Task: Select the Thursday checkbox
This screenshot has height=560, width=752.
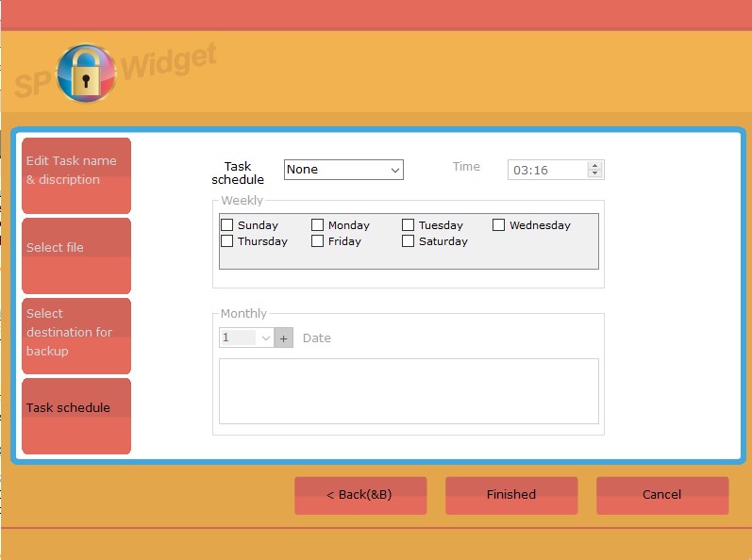Action: click(x=227, y=241)
